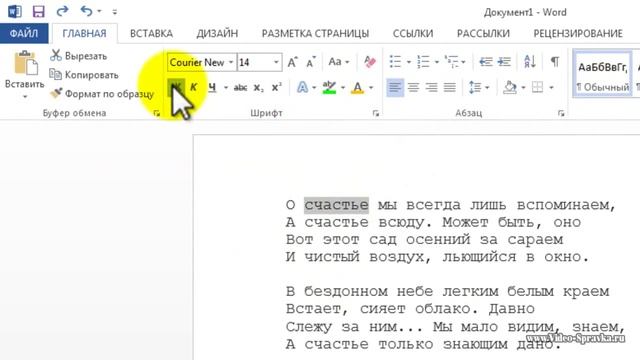Click the decrease font size icon
This screenshot has height=360, width=640.
[311, 62]
